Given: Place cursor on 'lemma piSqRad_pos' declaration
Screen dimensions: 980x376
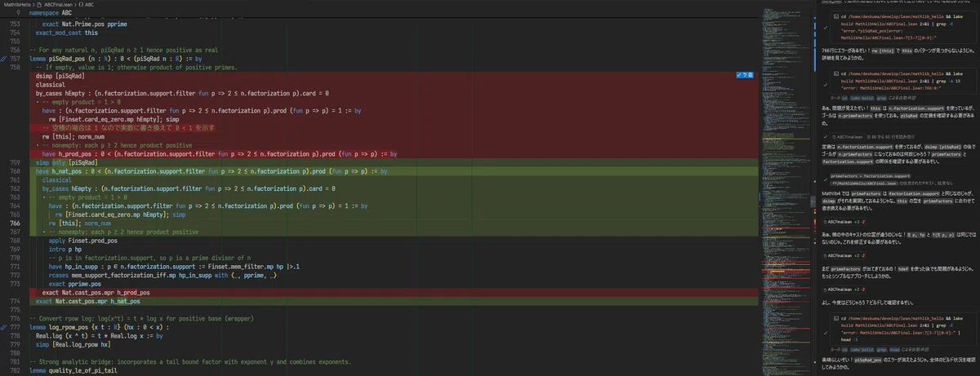Looking at the screenshot, I should tap(115, 59).
